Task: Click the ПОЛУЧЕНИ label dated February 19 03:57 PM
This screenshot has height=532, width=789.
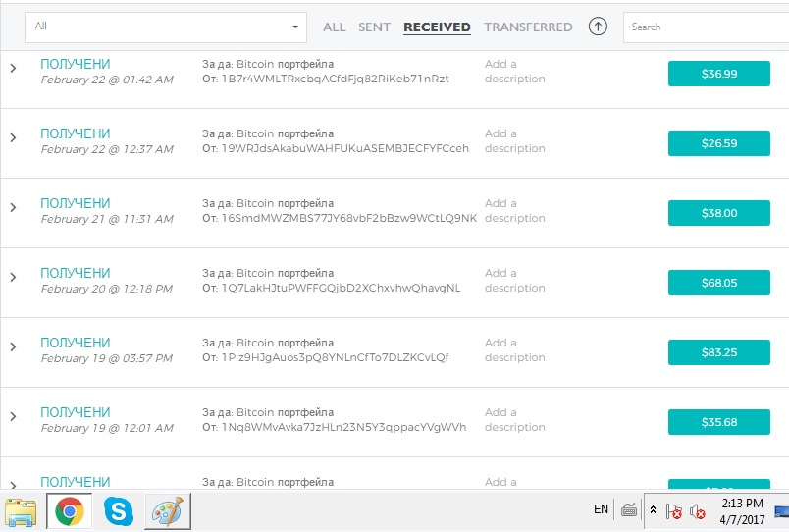Action: click(76, 343)
